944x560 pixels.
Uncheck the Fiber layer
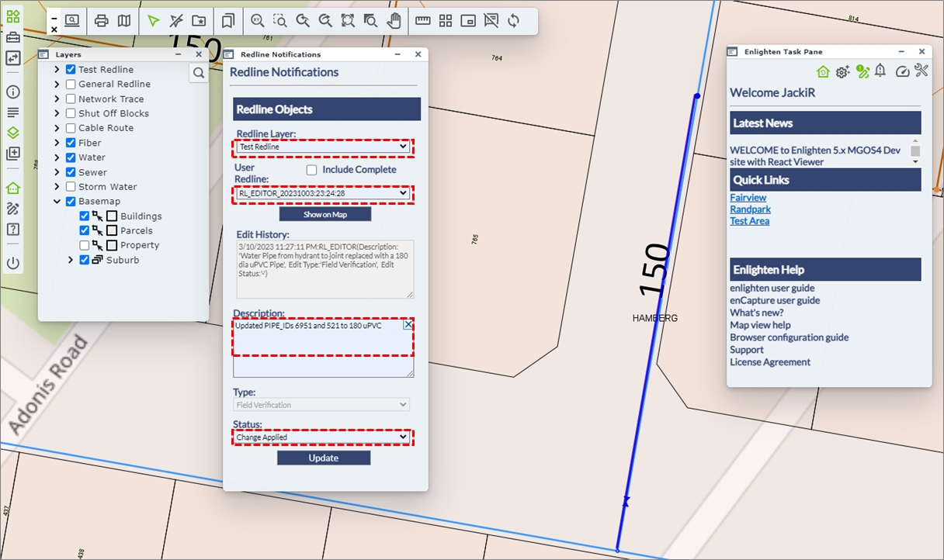coord(71,143)
